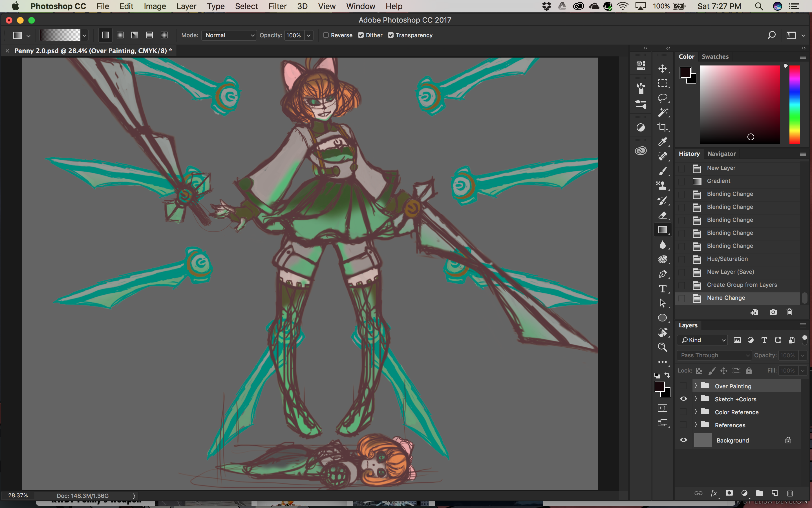Uncheck the Dither option
Viewport: 812px width, 508px height.
(x=361, y=35)
